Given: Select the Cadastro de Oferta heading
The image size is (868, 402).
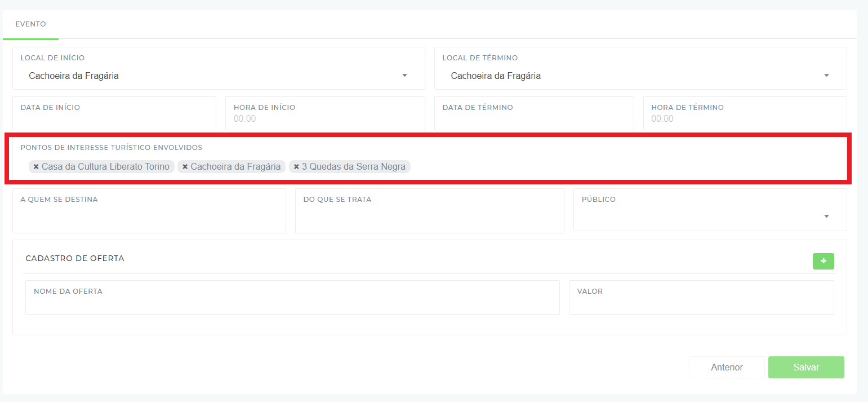Looking at the screenshot, I should [75, 258].
